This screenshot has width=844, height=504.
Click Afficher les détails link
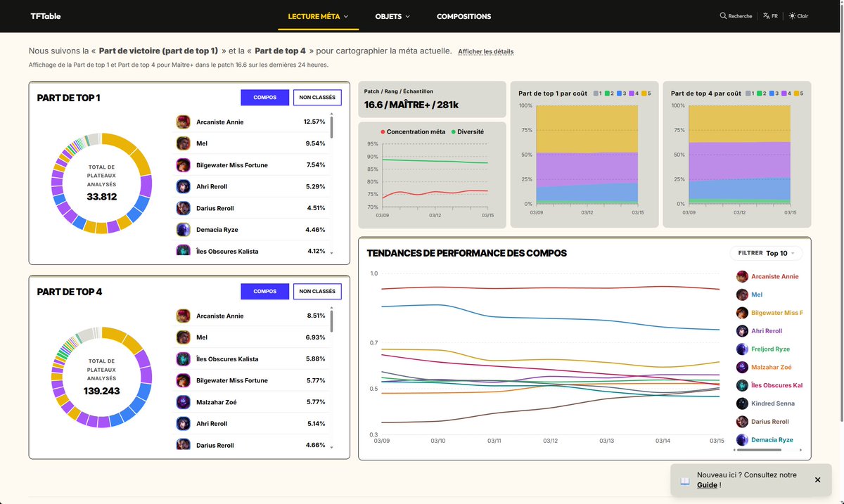pyautogui.click(x=486, y=51)
